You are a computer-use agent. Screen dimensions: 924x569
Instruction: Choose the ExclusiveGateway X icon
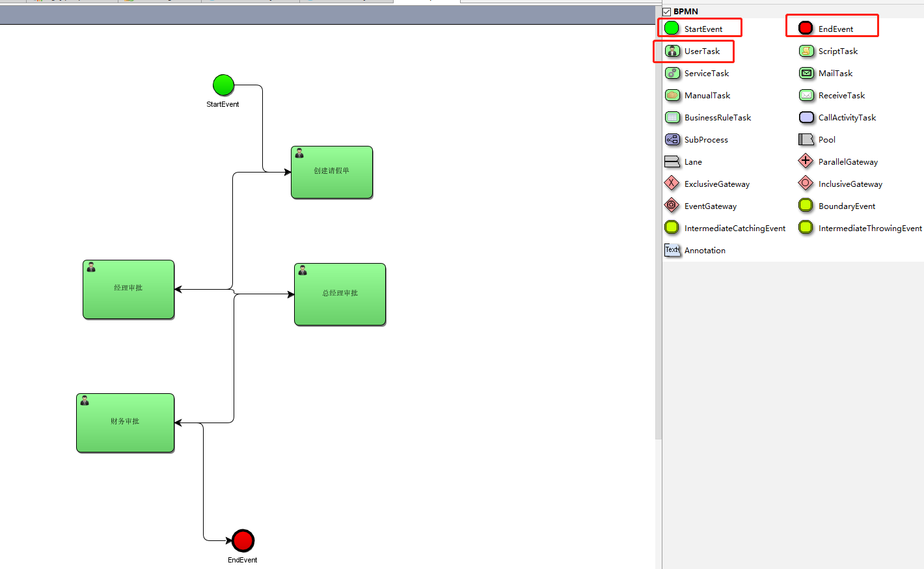coord(672,184)
